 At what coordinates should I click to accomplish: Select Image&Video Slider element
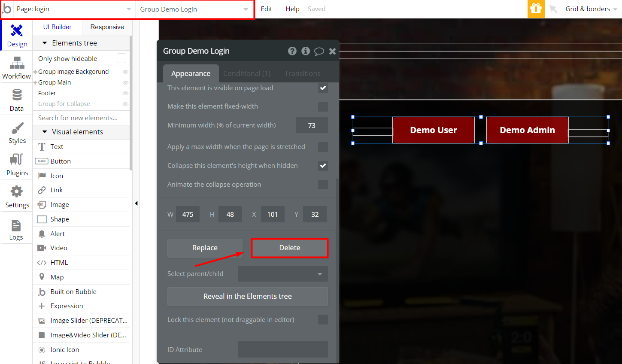[82, 335]
